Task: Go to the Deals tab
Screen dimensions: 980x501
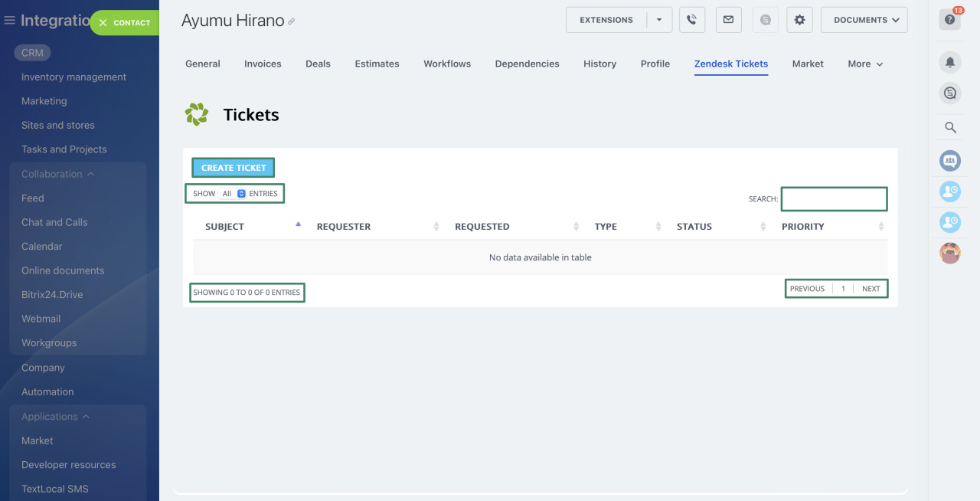Action: click(x=318, y=64)
